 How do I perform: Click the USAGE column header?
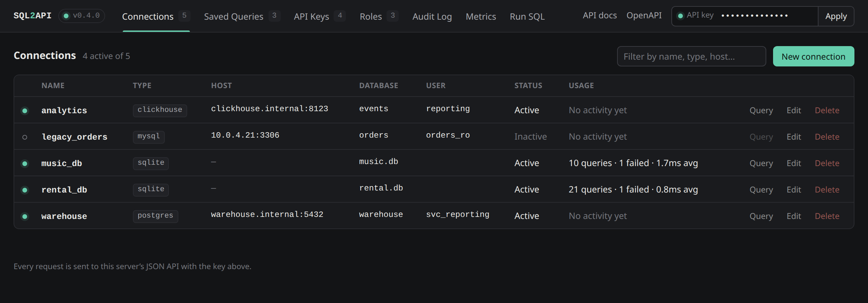[581, 85]
